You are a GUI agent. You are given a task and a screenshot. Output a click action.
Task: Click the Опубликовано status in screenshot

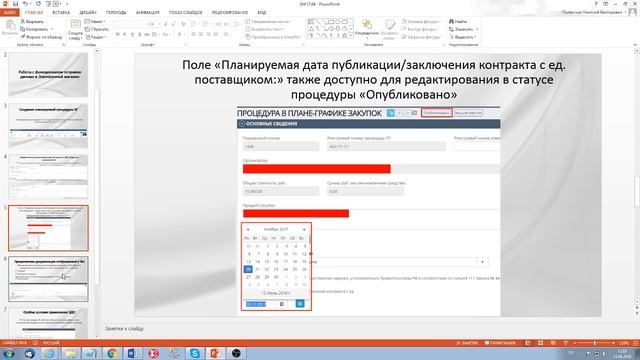(x=436, y=113)
